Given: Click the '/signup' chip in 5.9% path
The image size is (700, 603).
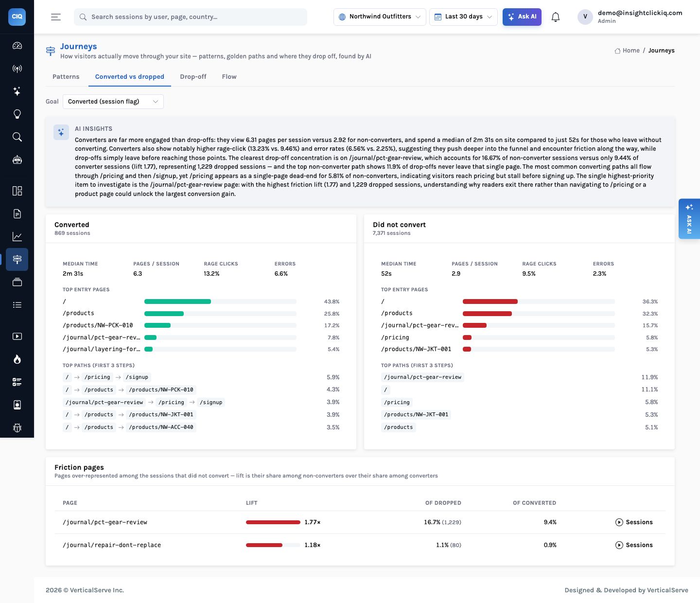Looking at the screenshot, I should [137, 377].
